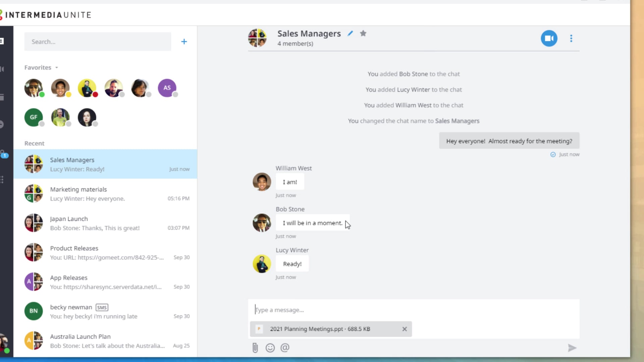Image resolution: width=644 pixels, height=362 pixels.
Task: Click the message delivered checkmark icon
Action: (x=553, y=155)
